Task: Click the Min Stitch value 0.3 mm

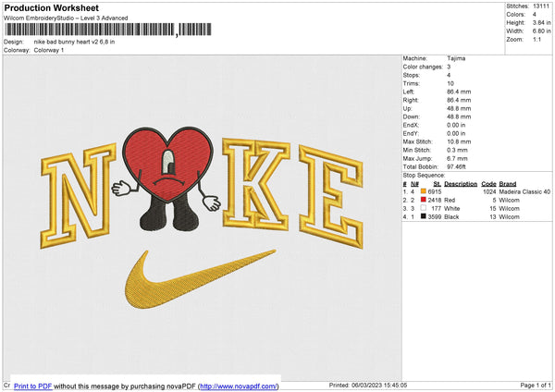Action: point(457,150)
